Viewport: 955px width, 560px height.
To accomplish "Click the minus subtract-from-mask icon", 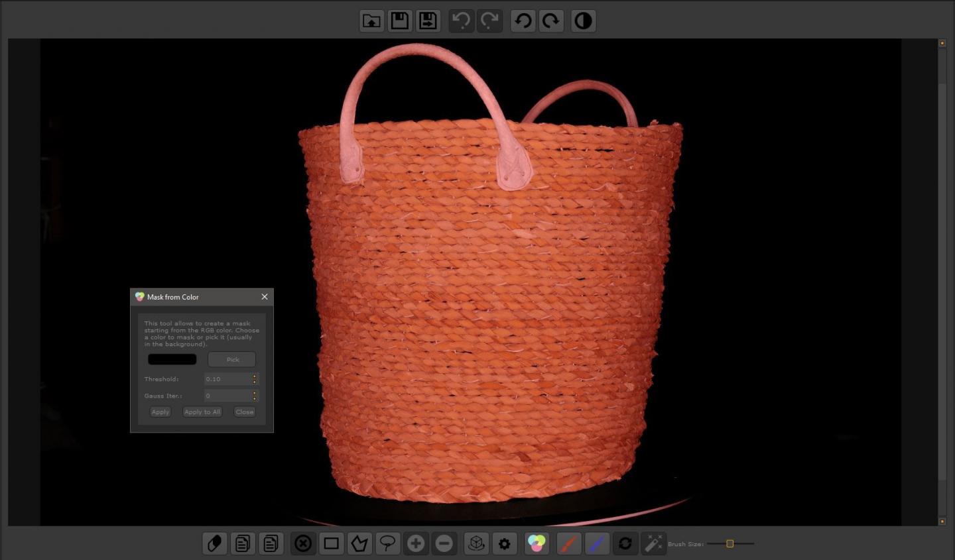I will pyautogui.click(x=444, y=543).
